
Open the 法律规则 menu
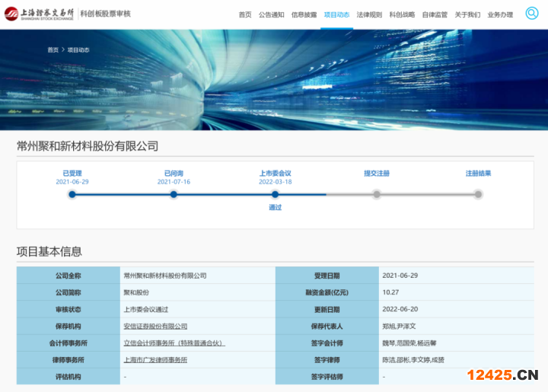click(369, 14)
